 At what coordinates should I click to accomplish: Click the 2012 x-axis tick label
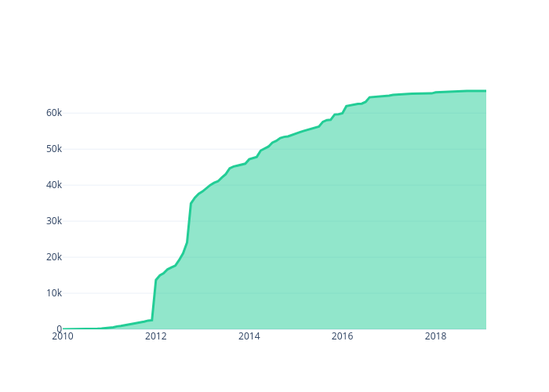point(156,336)
